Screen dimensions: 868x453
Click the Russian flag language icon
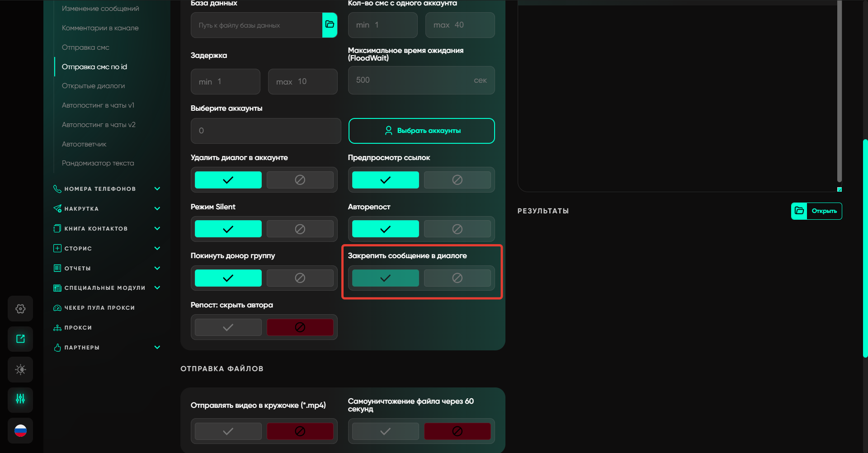point(20,430)
